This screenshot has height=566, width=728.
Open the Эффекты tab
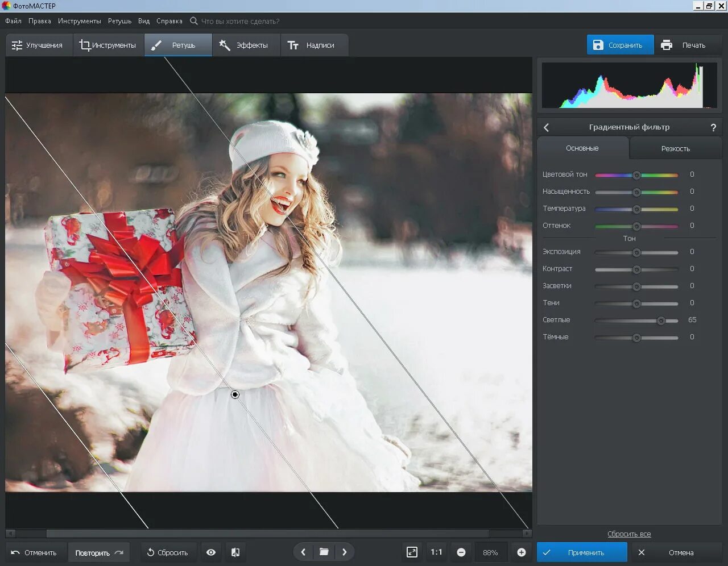245,45
